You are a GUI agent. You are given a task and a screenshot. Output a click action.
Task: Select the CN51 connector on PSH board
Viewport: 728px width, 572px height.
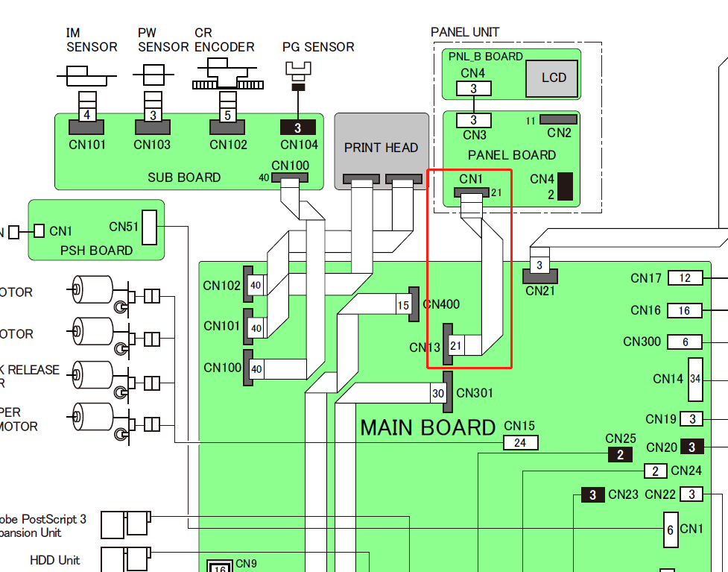point(149,227)
